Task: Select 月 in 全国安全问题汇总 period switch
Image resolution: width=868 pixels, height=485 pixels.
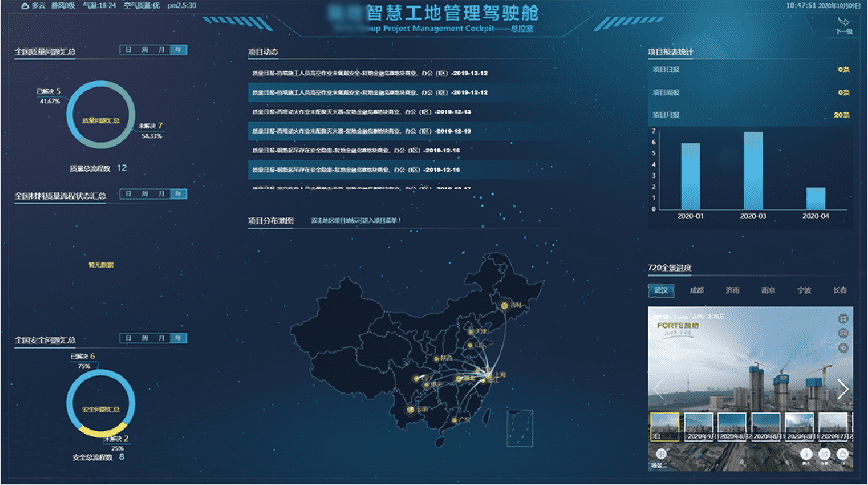Action: pos(162,338)
